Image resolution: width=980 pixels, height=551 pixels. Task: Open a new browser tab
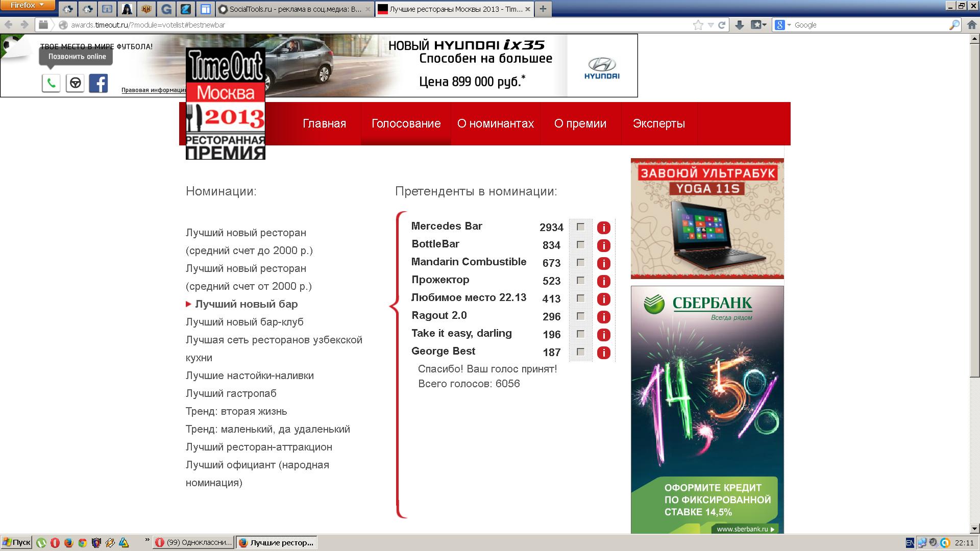pos(543,9)
